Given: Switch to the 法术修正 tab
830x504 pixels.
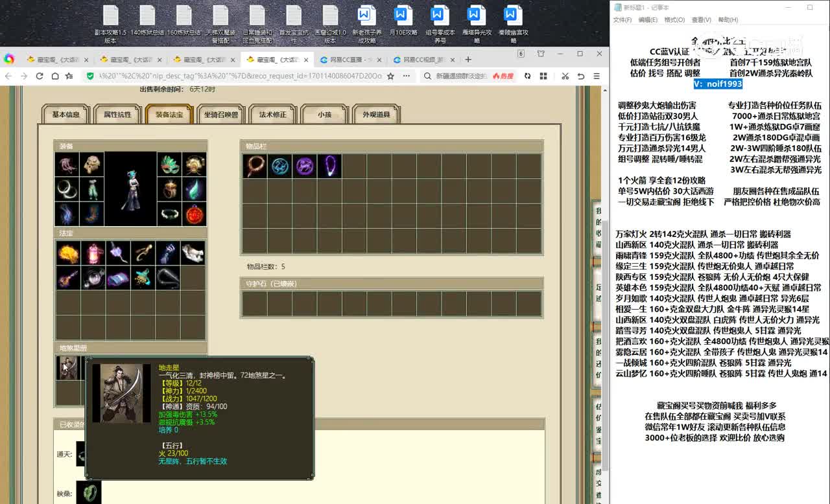Looking at the screenshot, I should pyautogui.click(x=272, y=115).
